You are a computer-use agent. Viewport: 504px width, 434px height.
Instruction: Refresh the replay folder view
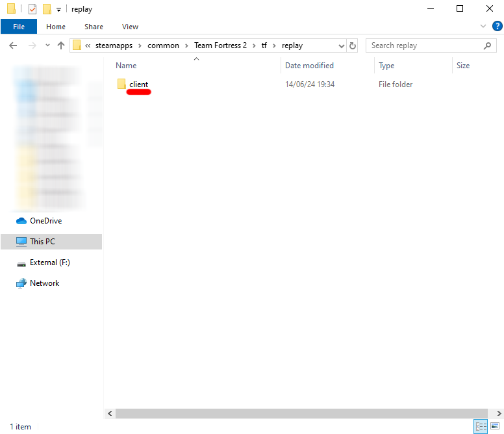point(353,45)
